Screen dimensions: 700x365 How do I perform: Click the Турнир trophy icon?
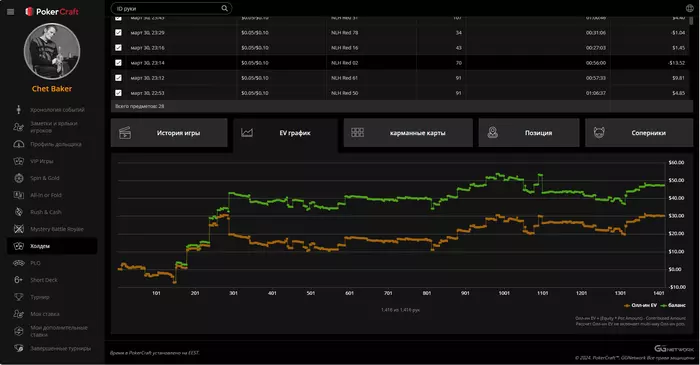tap(18, 297)
